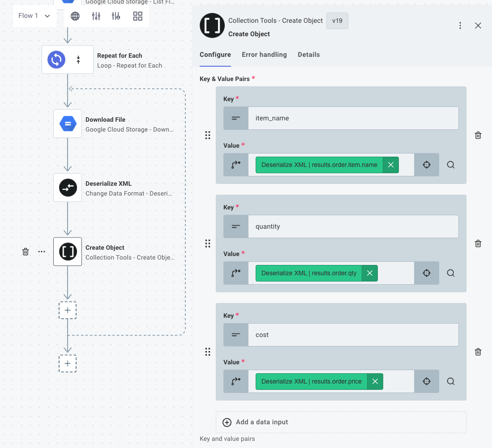Click the item_name key input field
This screenshot has height=448, width=492.
click(353, 118)
